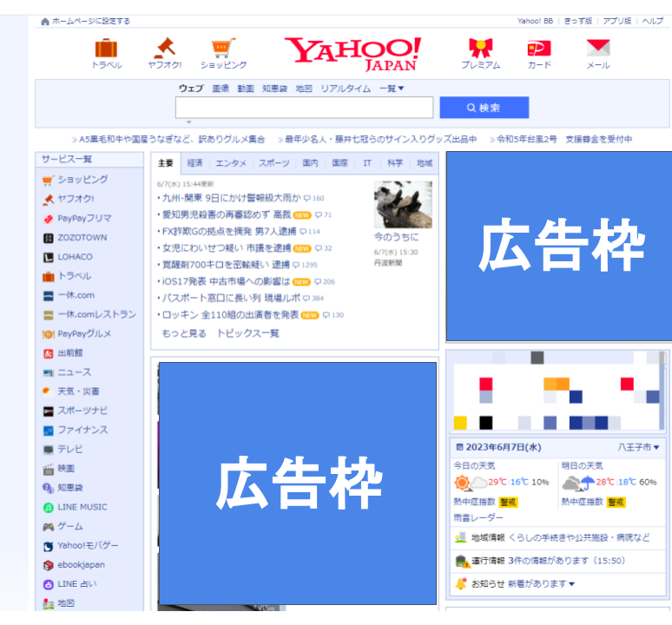Open 運行情報 3件の情報があります row
Viewport: 672px width, 625px height.
[x=557, y=561]
